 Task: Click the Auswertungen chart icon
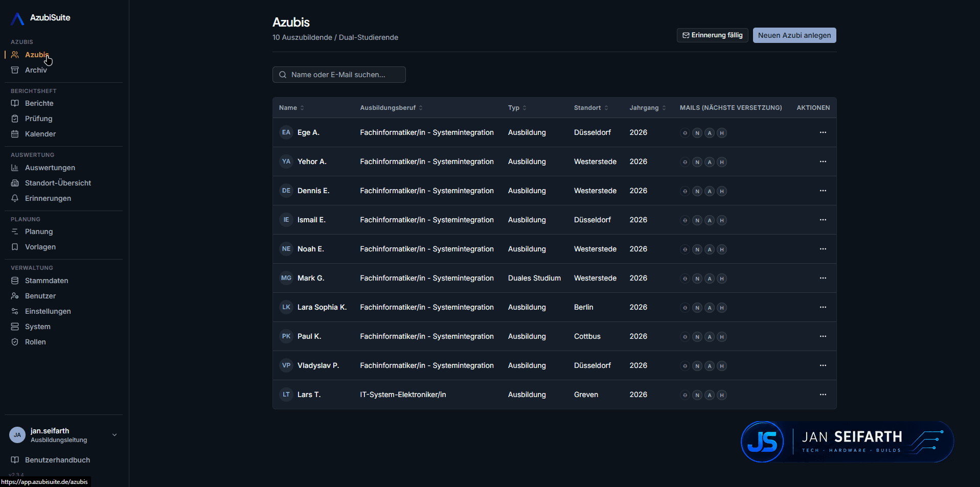point(15,168)
